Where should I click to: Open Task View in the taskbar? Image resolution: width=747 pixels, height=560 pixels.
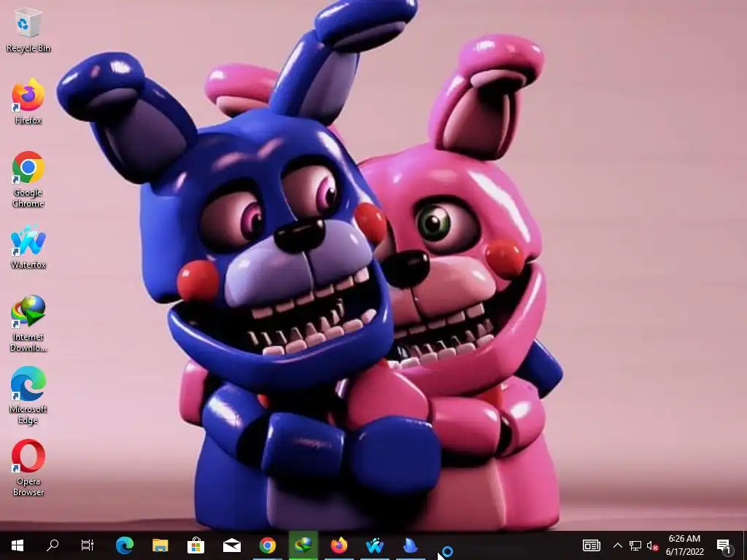click(x=88, y=545)
